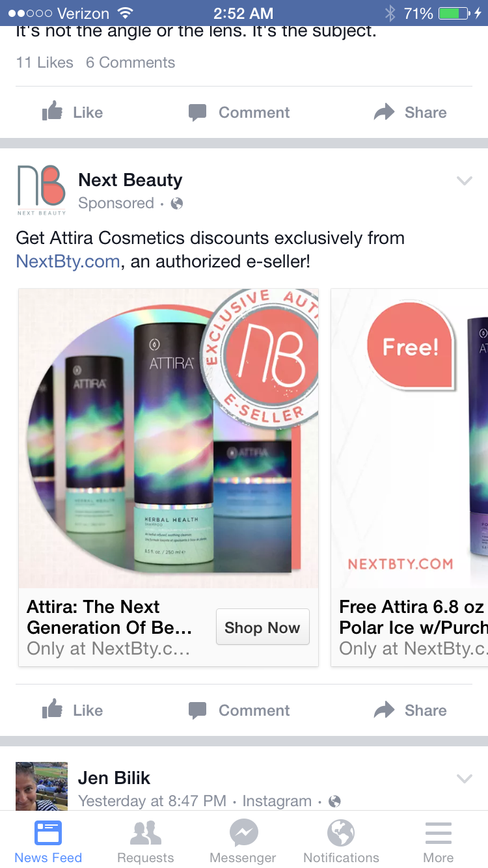488x868 pixels.
Task: Open Share on the top post
Action: pos(411,112)
